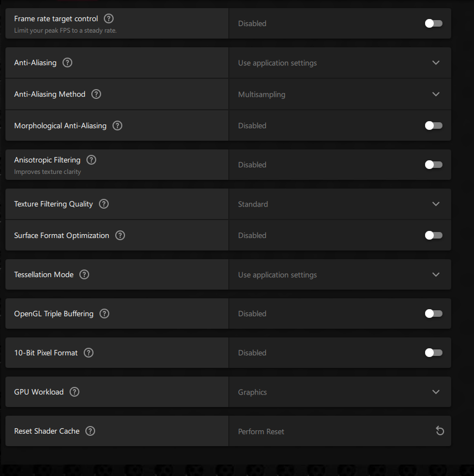Click Anisotropic Filtering help icon

point(91,160)
